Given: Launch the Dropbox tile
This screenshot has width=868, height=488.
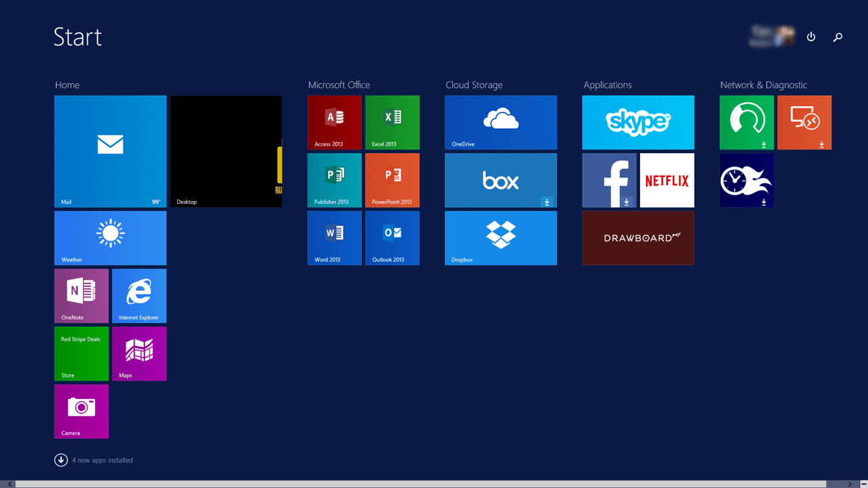Looking at the screenshot, I should tap(500, 238).
